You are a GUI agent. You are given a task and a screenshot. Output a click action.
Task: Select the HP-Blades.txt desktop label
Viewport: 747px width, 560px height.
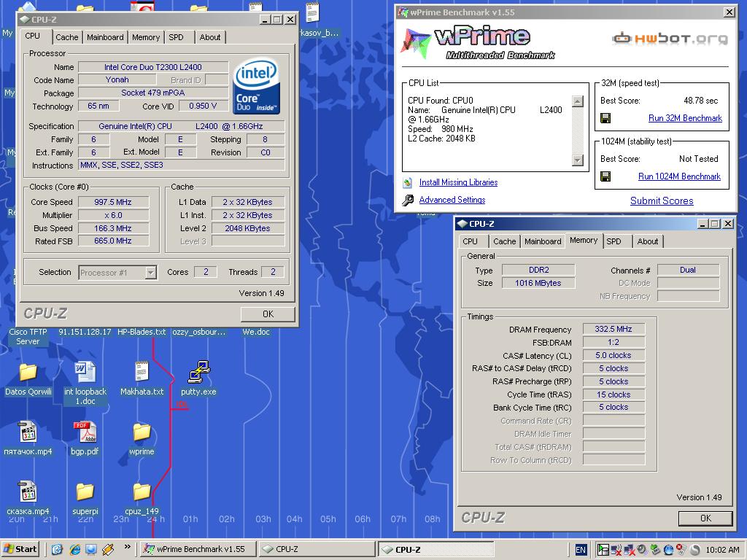[x=142, y=332]
